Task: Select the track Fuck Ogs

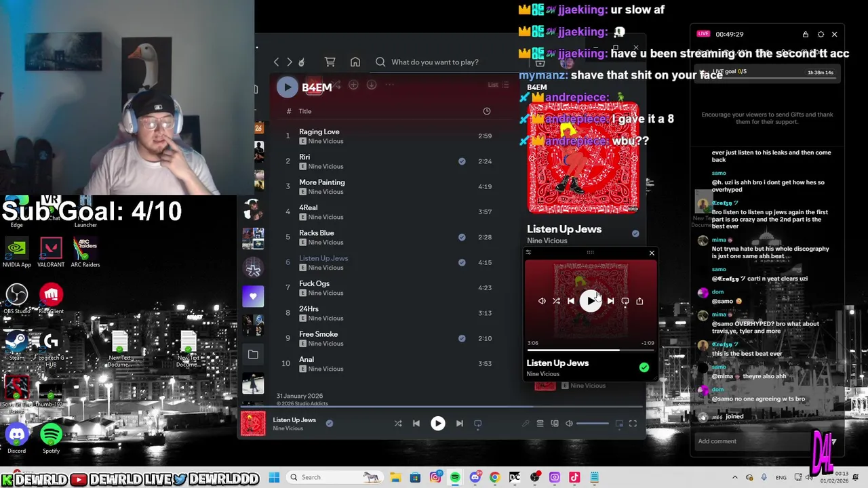Action: click(x=315, y=283)
